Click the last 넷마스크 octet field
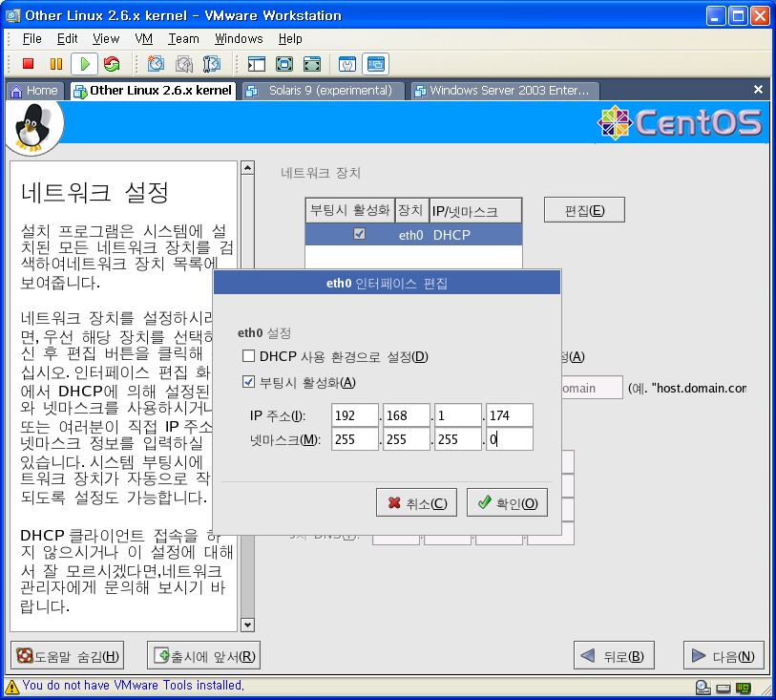 (510, 439)
